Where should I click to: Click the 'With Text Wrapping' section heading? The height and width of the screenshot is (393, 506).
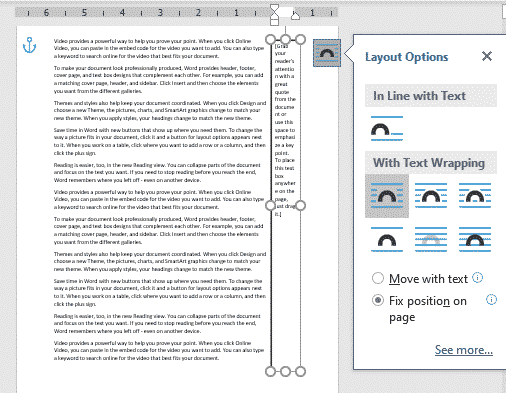pyautogui.click(x=429, y=163)
